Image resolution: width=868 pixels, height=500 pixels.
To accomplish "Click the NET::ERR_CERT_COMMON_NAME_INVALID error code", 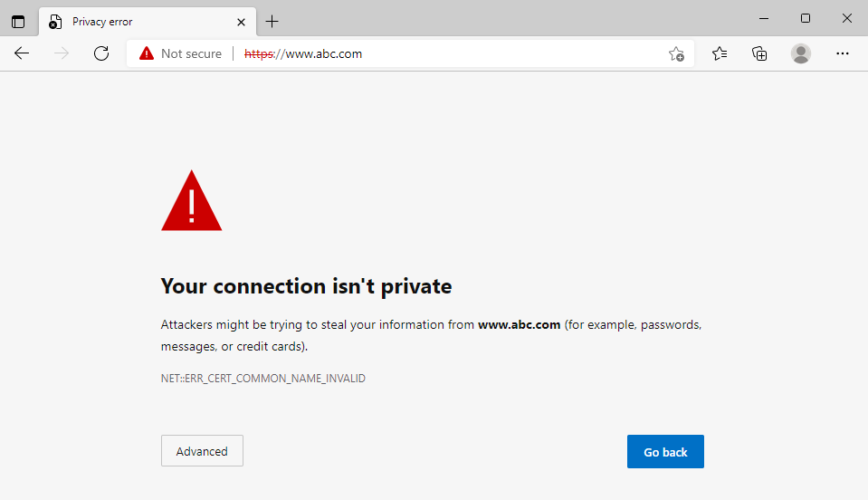I will [x=263, y=379].
